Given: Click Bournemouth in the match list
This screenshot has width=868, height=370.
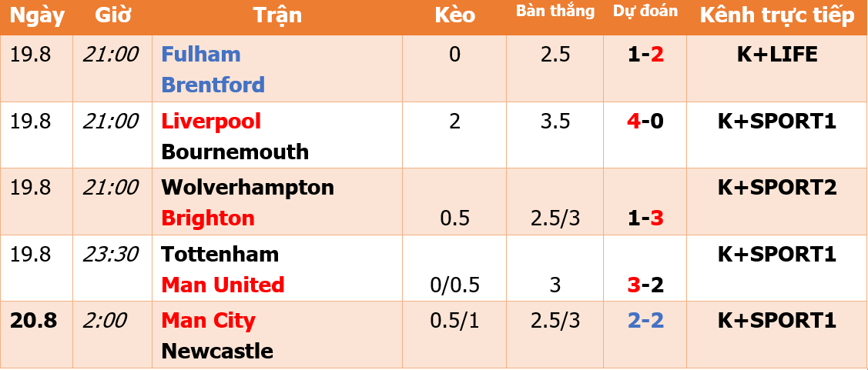Looking at the screenshot, I should click(235, 152).
